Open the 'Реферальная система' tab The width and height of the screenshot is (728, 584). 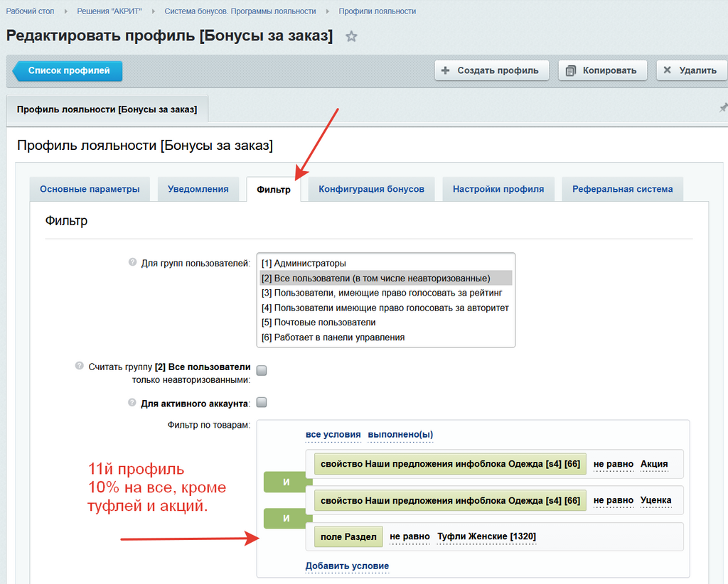tap(622, 189)
